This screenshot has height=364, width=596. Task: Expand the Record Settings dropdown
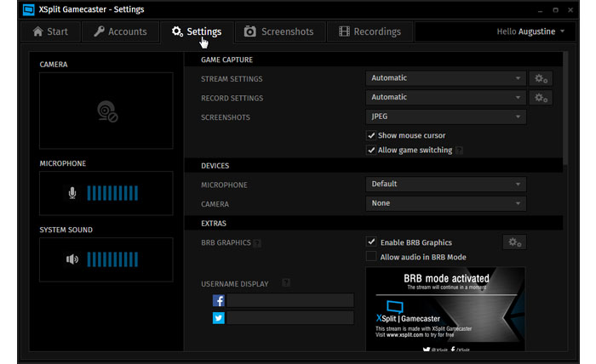click(446, 98)
